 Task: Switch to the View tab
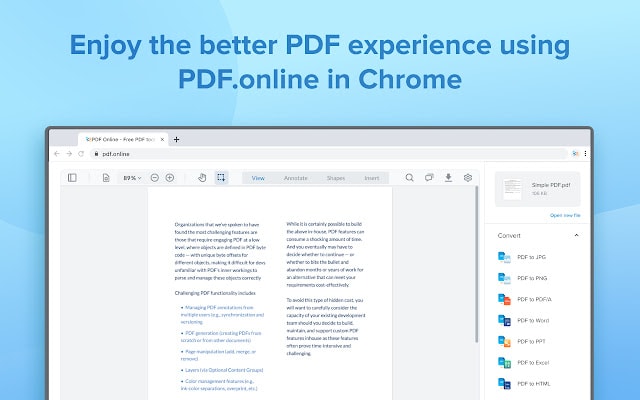[x=258, y=178]
